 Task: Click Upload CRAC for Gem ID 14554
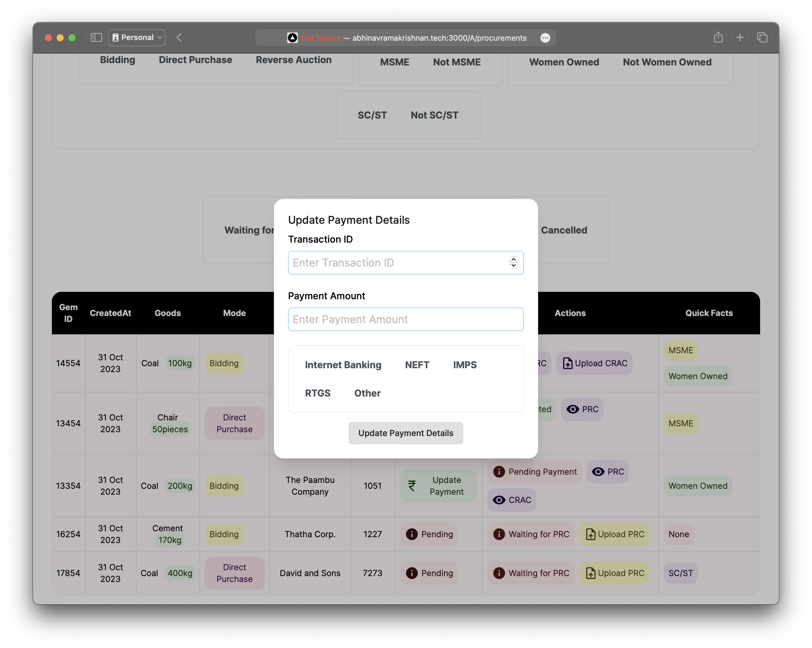coord(594,363)
